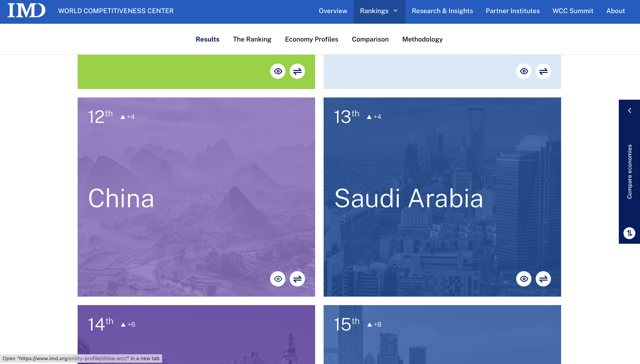The width and height of the screenshot is (640, 364).
Task: Click the IMD logo
Action: (26, 11)
